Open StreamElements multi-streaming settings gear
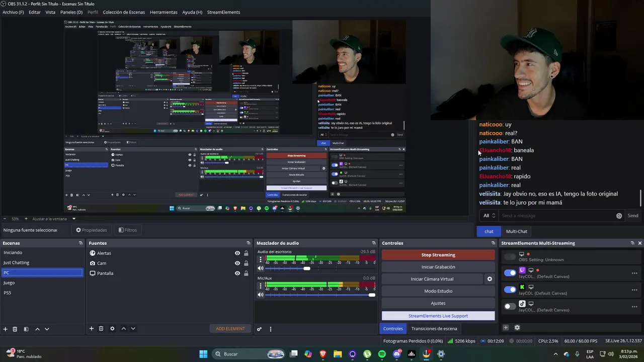Viewport: 644px width, 362px height. (517, 328)
